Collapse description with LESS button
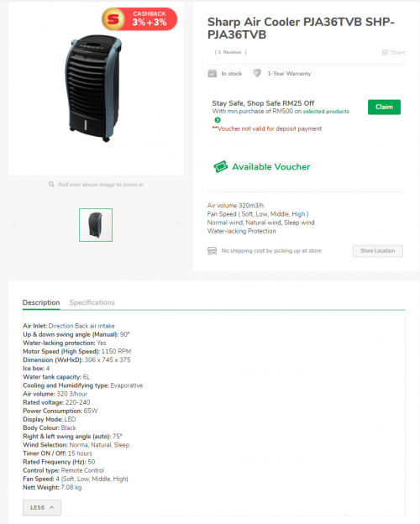 pos(42,507)
